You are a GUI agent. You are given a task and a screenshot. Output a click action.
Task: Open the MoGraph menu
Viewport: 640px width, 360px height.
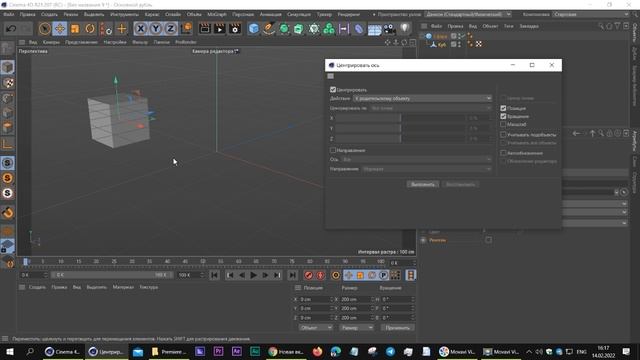(216, 14)
